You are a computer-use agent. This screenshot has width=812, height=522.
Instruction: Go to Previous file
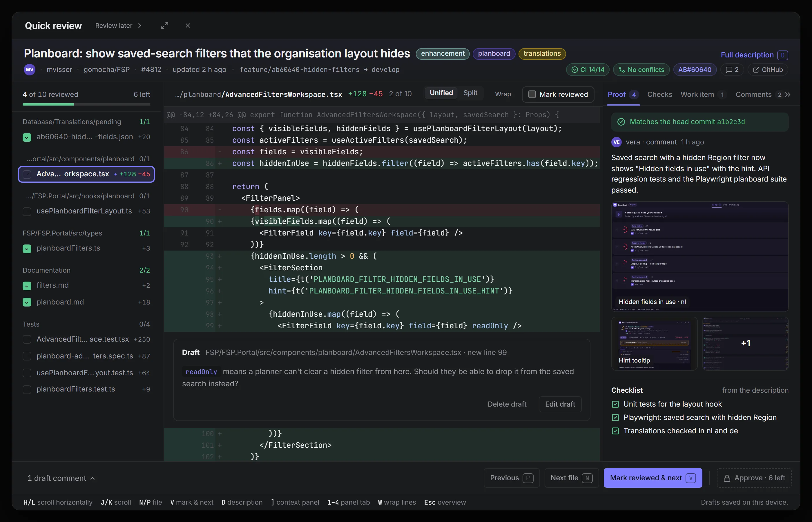coord(511,478)
